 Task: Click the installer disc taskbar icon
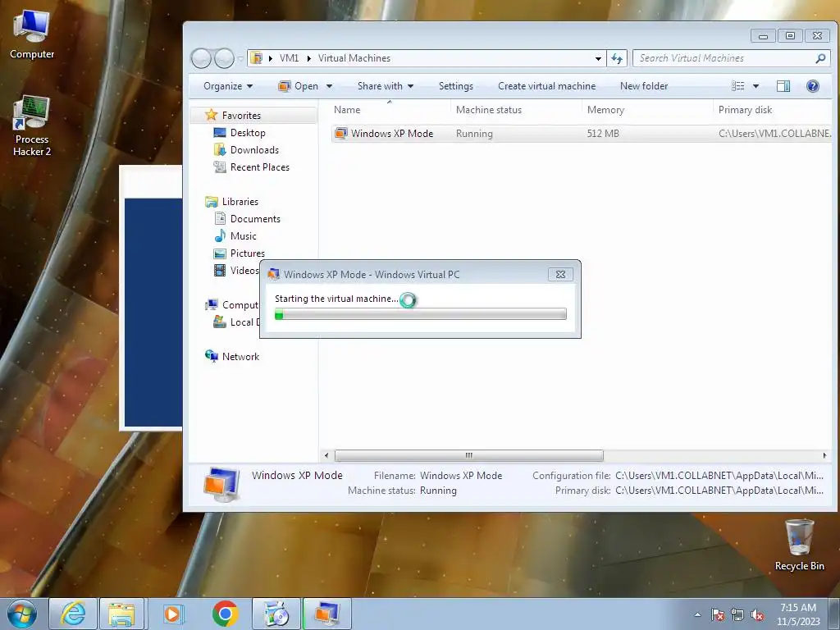pos(276,614)
